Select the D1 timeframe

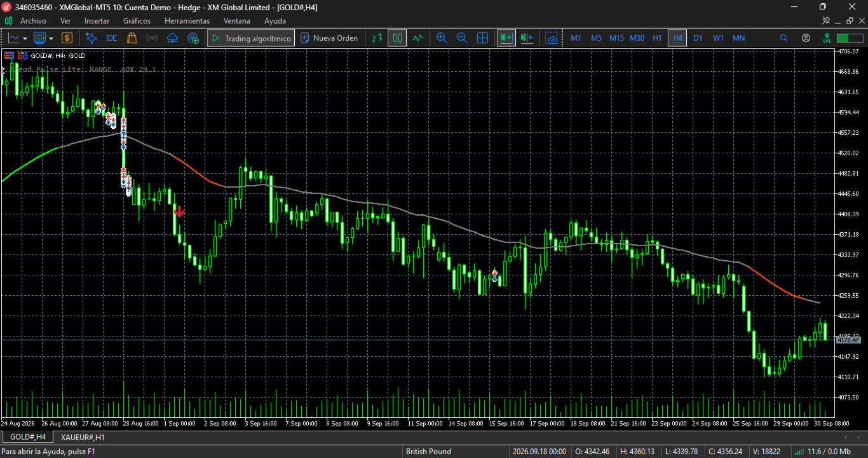click(x=698, y=38)
